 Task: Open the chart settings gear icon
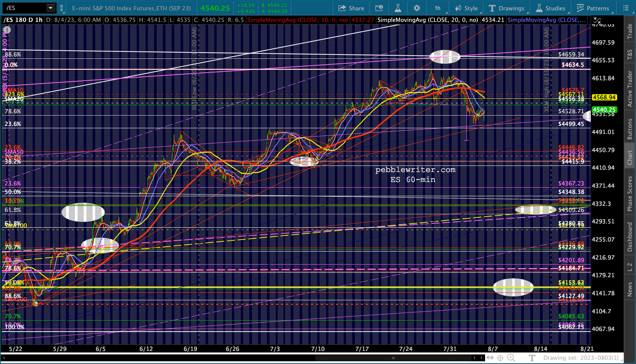point(417,8)
